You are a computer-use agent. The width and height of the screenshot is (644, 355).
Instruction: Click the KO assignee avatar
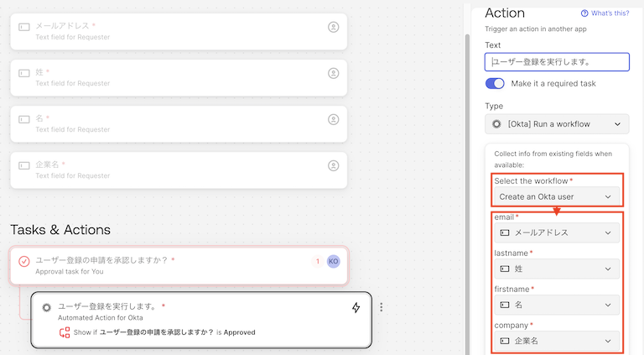(334, 262)
